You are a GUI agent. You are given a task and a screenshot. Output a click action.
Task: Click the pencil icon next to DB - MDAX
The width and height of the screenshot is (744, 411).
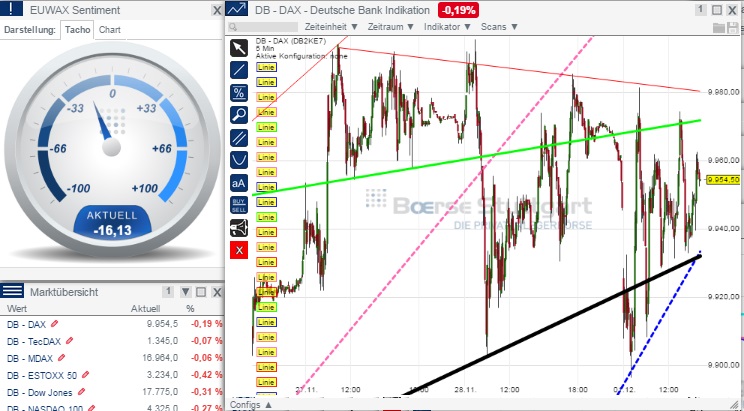point(61,357)
